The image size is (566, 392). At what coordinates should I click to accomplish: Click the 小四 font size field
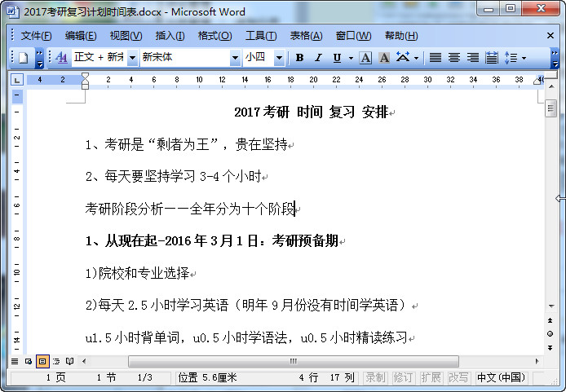[x=259, y=58]
